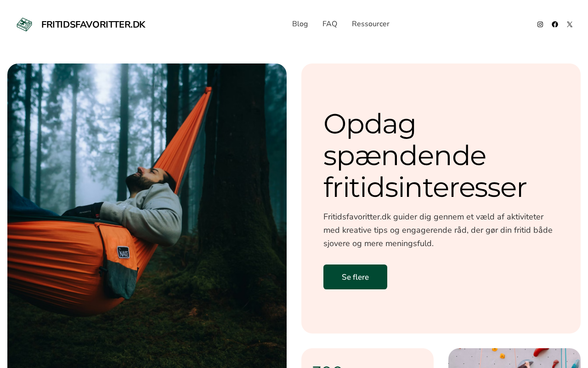Viewport: 588px width, 368px height.
Task: Click the word fritidsinteresser in the headline
Action: pyautogui.click(x=425, y=187)
